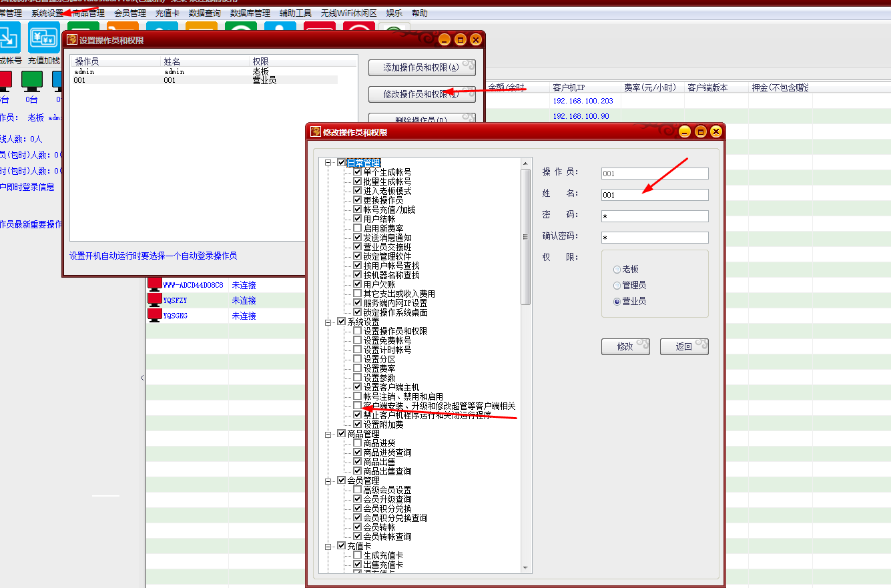Click title icon of 修改操作员和权限 window

pos(316,131)
